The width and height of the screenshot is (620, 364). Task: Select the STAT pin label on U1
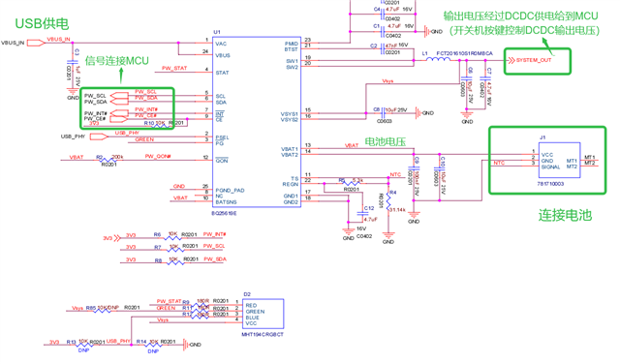(222, 73)
